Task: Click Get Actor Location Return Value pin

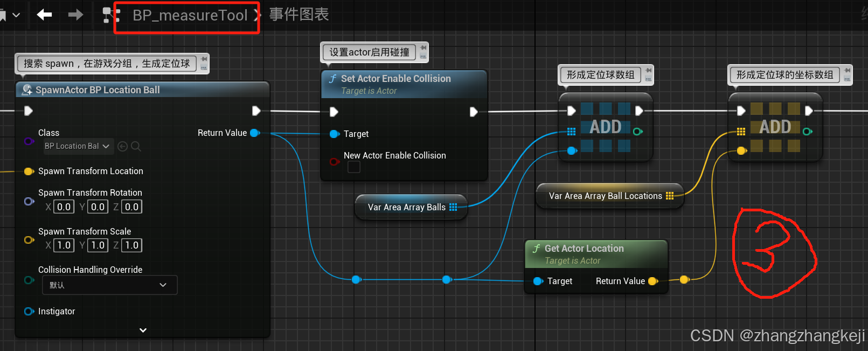Action: pyautogui.click(x=653, y=281)
